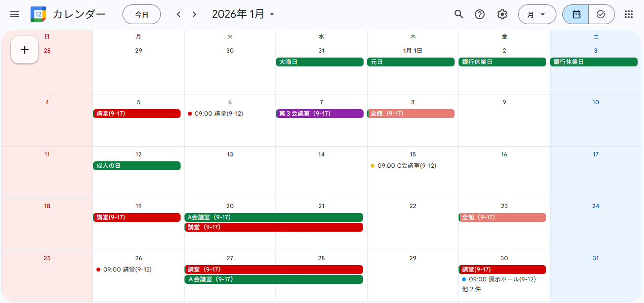644x303 pixels.
Task: Open 09:00 展示ホール(9-12) event
Action: tap(502, 279)
